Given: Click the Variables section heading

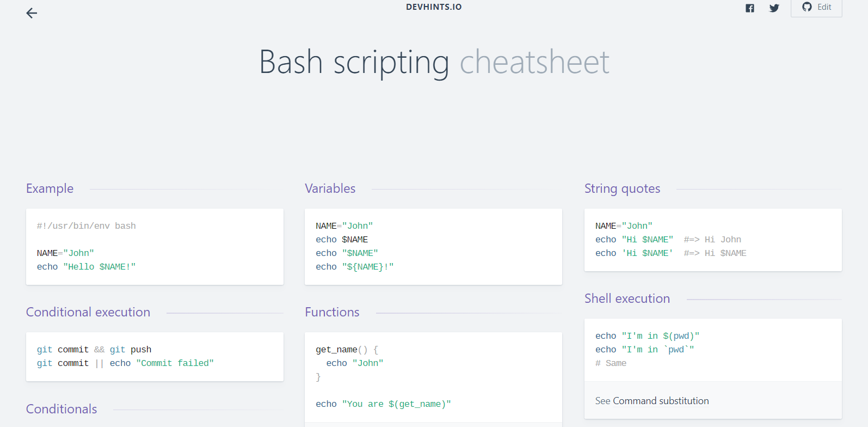Looking at the screenshot, I should coord(330,188).
